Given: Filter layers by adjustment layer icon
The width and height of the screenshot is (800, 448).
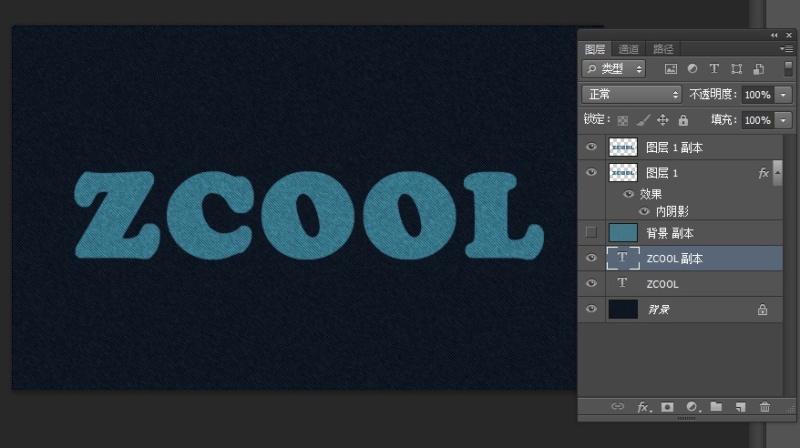Looking at the screenshot, I should [692, 69].
